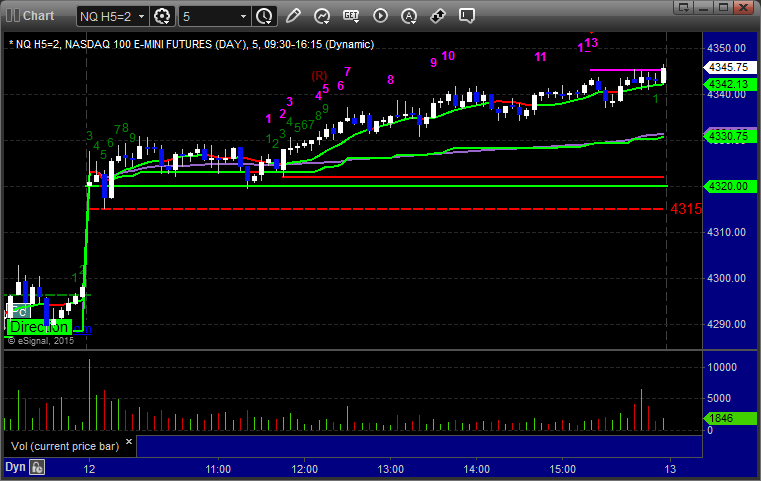Click the green 4342.13 price marker

(729, 84)
